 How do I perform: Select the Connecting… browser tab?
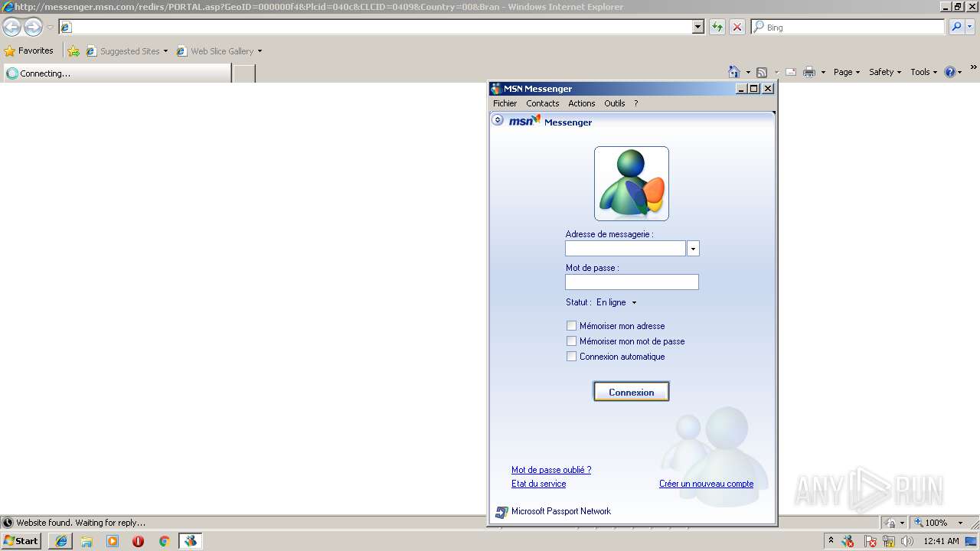pos(117,73)
